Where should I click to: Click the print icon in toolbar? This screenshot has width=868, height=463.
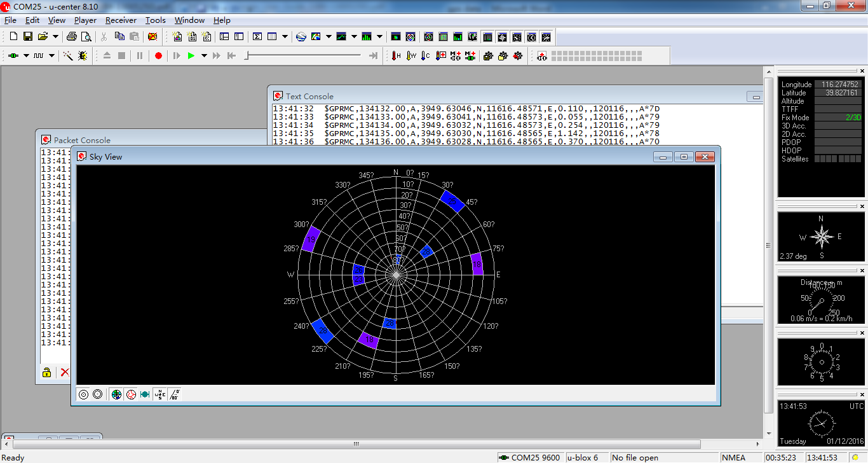[x=72, y=37]
